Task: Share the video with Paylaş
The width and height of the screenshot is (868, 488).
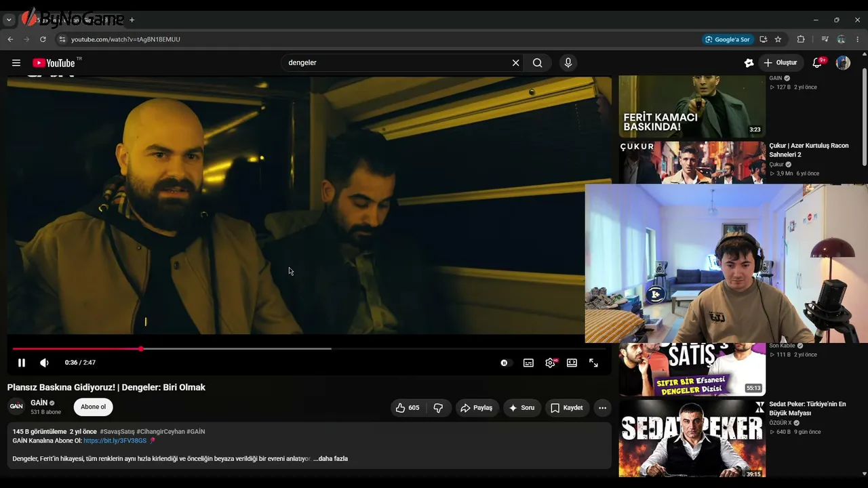Action: [x=476, y=408]
